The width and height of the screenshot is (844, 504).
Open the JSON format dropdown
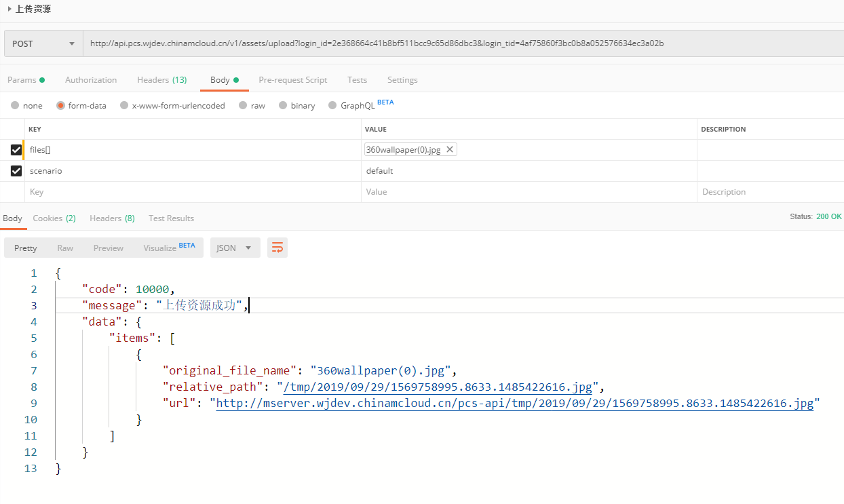[x=235, y=248]
